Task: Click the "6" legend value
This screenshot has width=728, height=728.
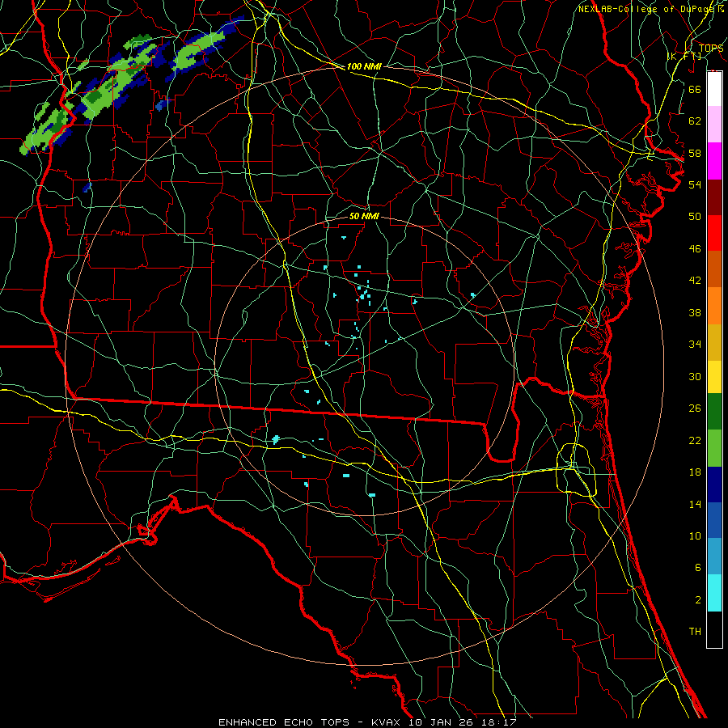Action: [698, 568]
